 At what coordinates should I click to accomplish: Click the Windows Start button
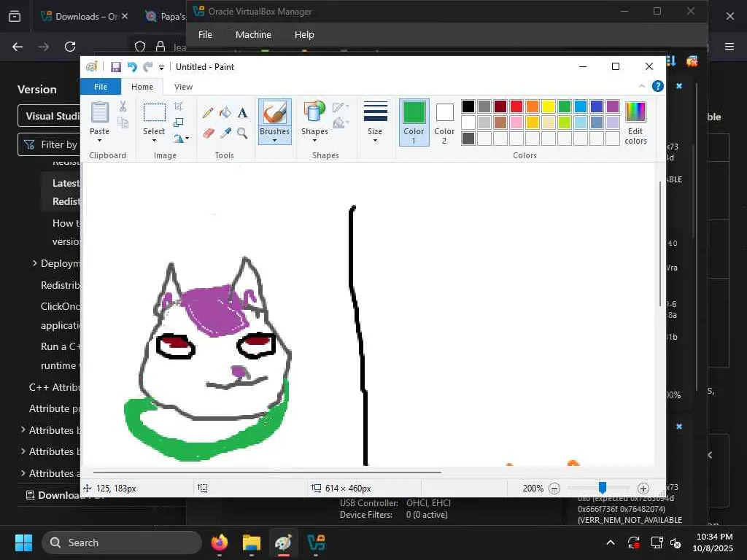(23, 542)
